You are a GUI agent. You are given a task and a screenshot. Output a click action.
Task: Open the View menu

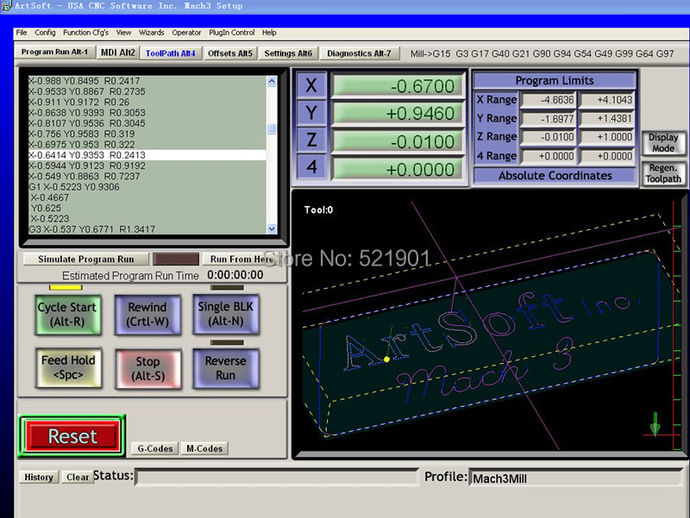pos(124,33)
